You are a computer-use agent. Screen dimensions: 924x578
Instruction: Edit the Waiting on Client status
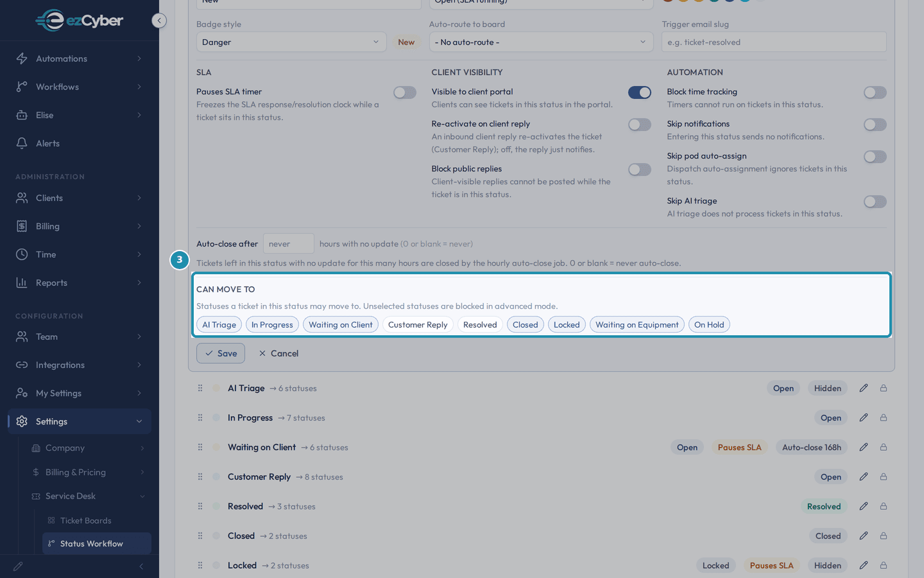pyautogui.click(x=864, y=447)
